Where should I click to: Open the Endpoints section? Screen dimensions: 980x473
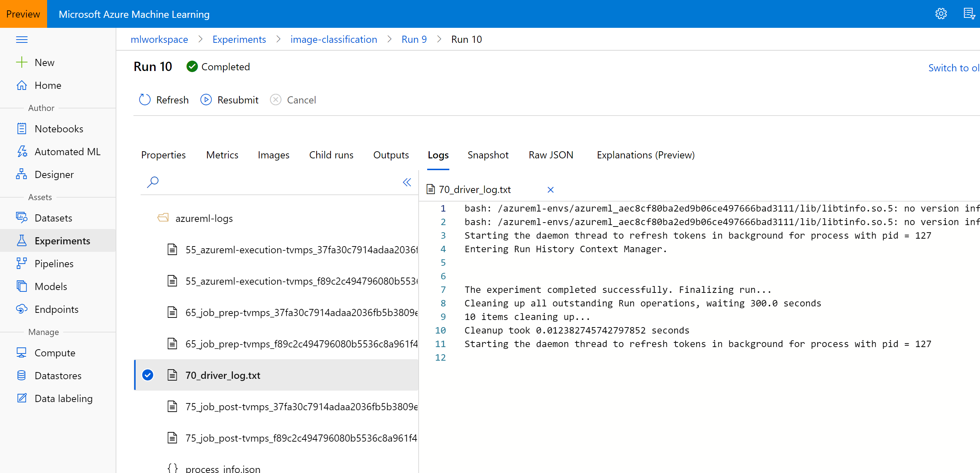(56, 309)
